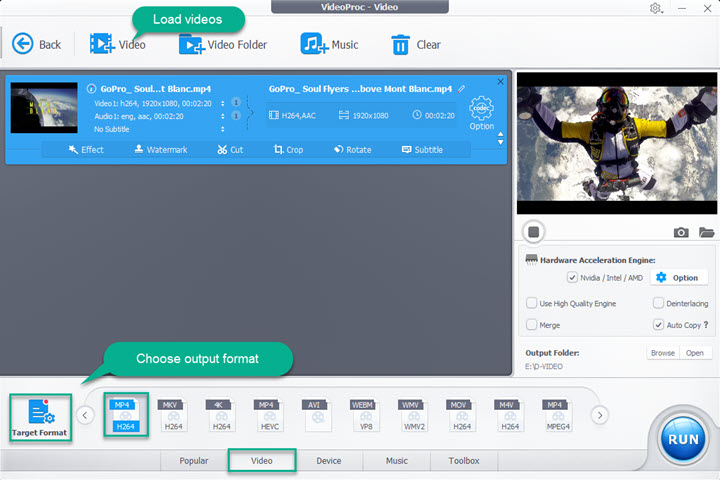Select M4V H264 output format
This screenshot has width=720, height=480.
point(510,415)
